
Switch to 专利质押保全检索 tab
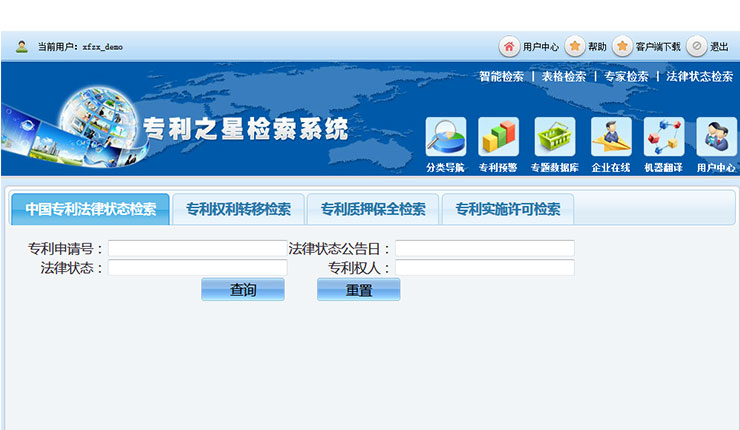point(373,210)
